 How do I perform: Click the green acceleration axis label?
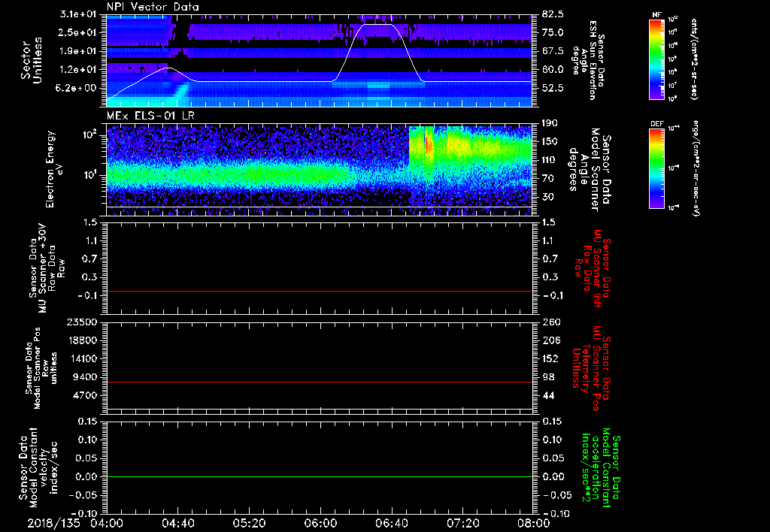tap(600, 467)
